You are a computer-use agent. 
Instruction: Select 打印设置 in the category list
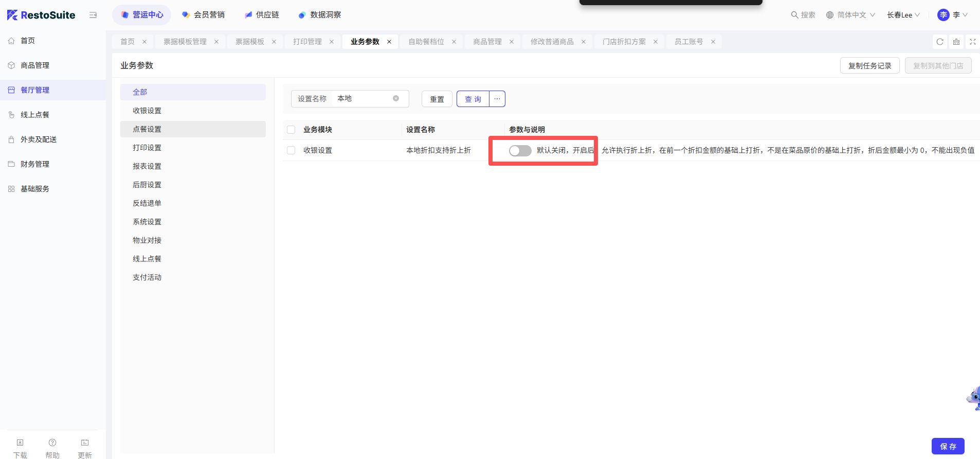tap(147, 148)
